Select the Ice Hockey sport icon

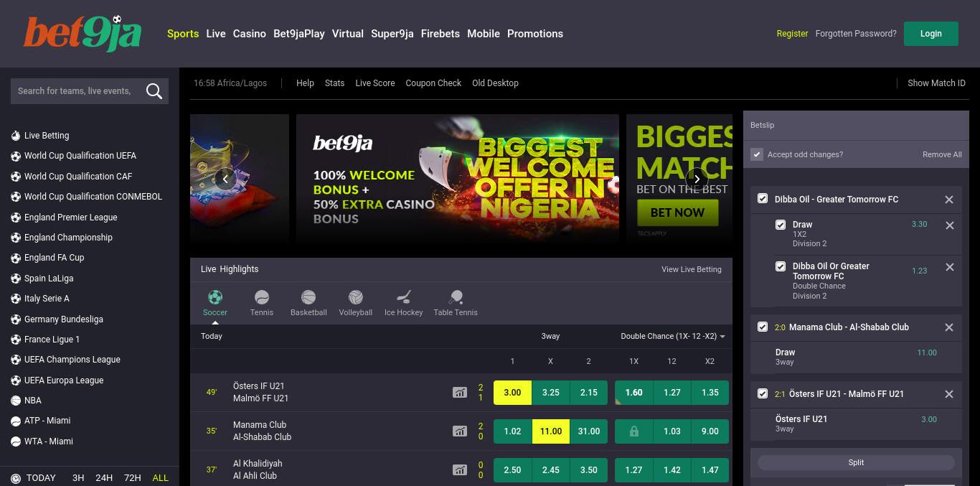404,297
